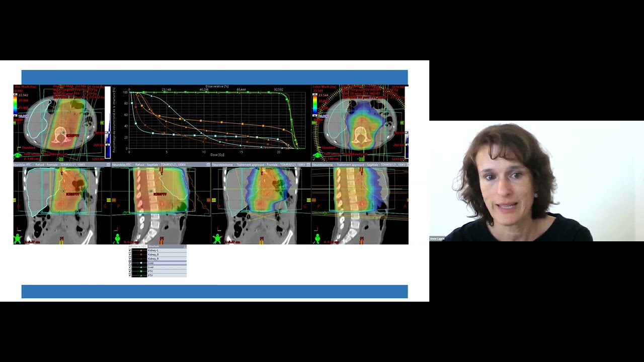Click Structure column header text

click(153, 246)
